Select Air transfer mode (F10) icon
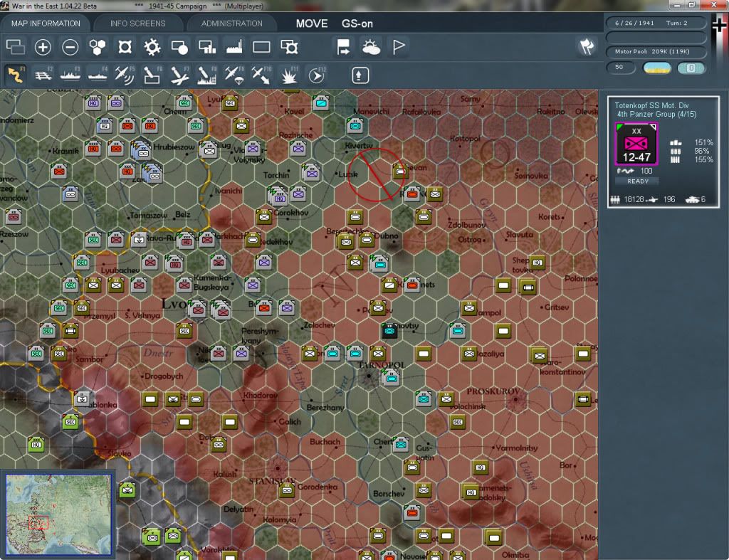The width and height of the screenshot is (729, 560). click(x=261, y=75)
